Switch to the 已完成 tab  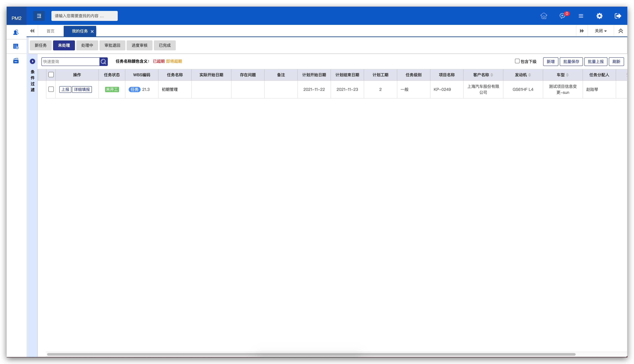(x=164, y=45)
